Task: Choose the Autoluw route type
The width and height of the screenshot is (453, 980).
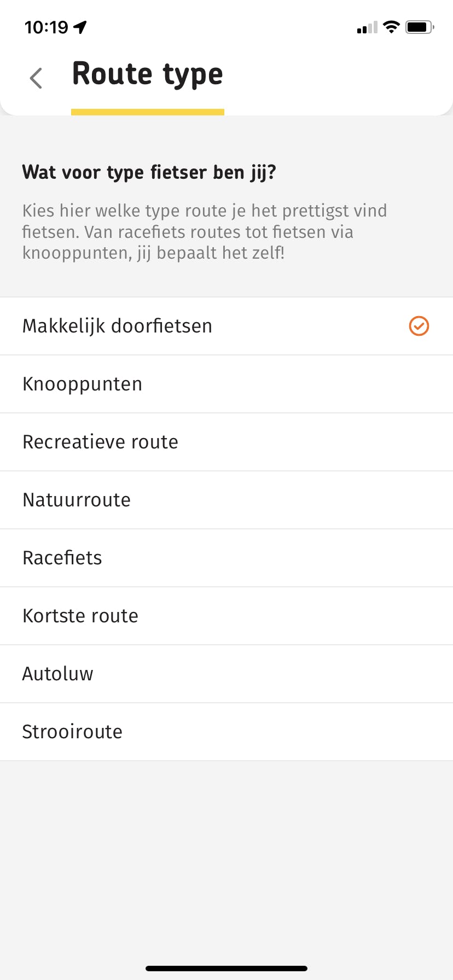Action: [x=58, y=674]
